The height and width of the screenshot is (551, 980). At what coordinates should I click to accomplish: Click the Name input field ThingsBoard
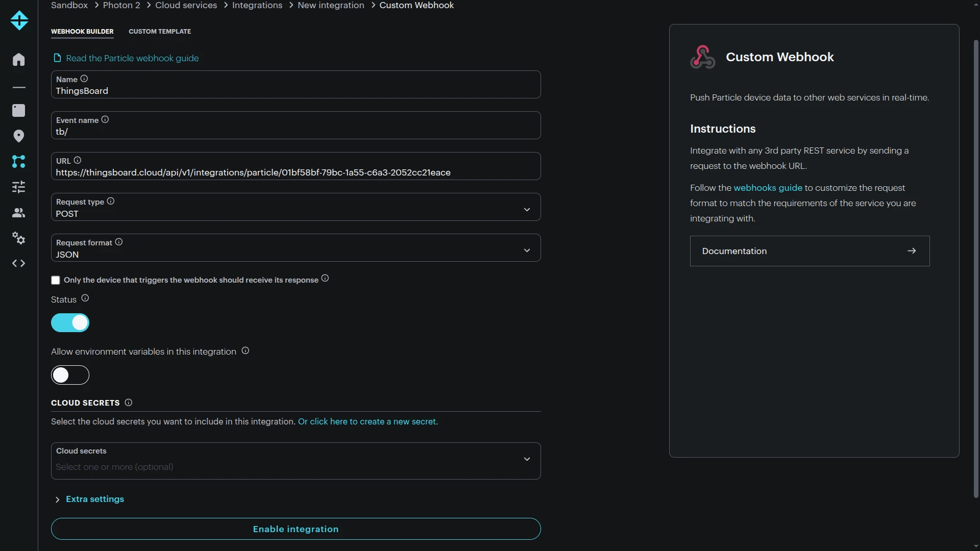pyautogui.click(x=296, y=85)
